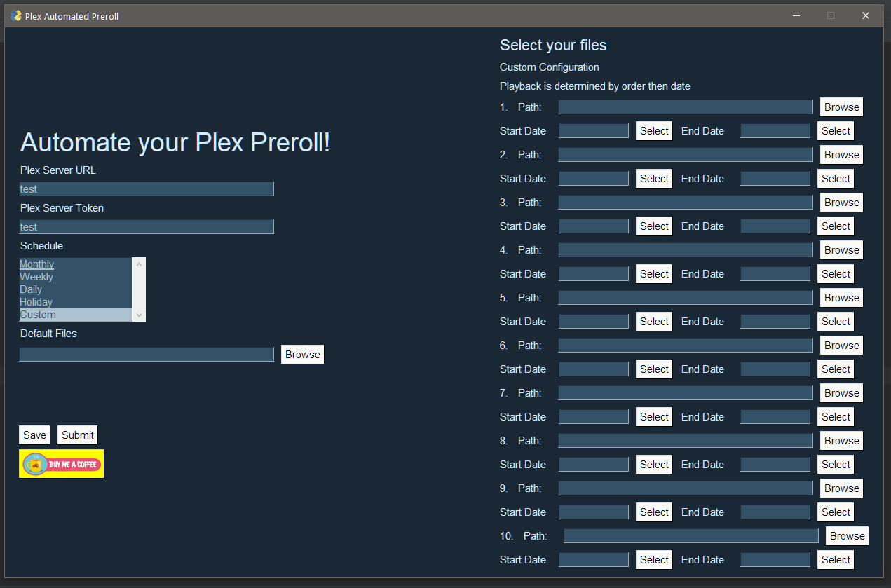Select Start Date for entry 8
Screen dimensions: 891x588
coord(654,464)
